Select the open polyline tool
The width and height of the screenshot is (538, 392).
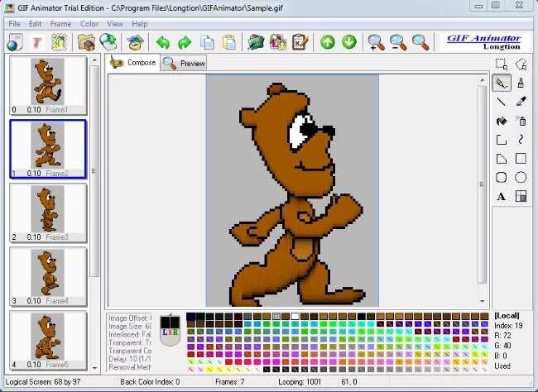click(x=502, y=140)
